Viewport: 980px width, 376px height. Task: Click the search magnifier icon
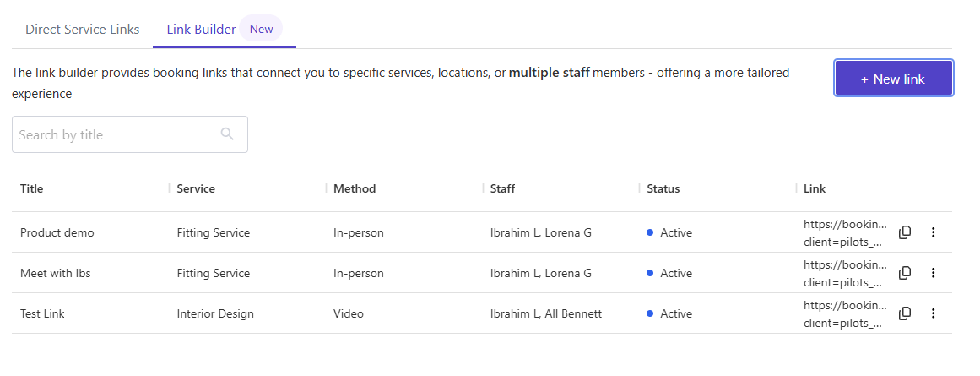coord(227,134)
